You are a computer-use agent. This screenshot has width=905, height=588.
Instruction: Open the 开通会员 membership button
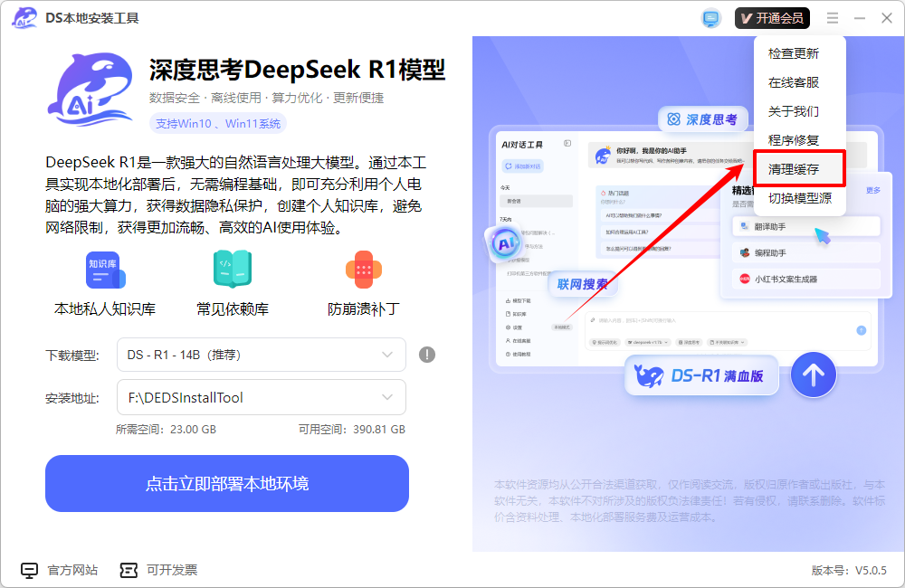(x=772, y=18)
